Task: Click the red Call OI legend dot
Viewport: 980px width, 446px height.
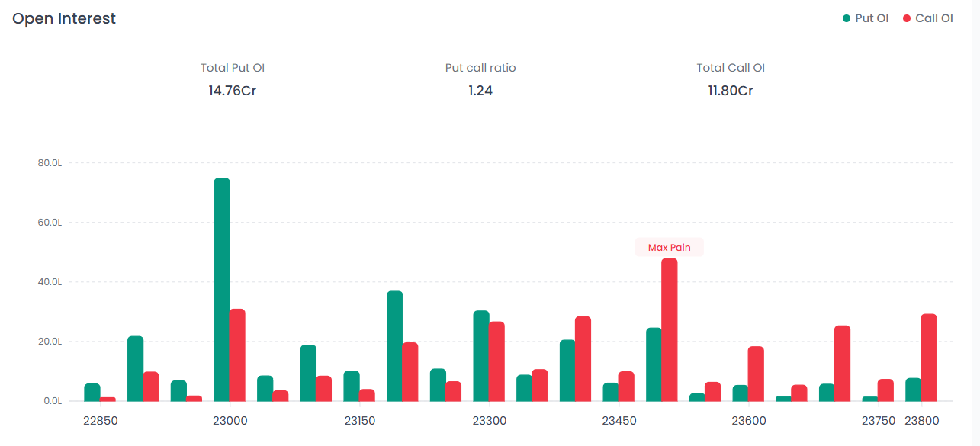Action: [907, 18]
